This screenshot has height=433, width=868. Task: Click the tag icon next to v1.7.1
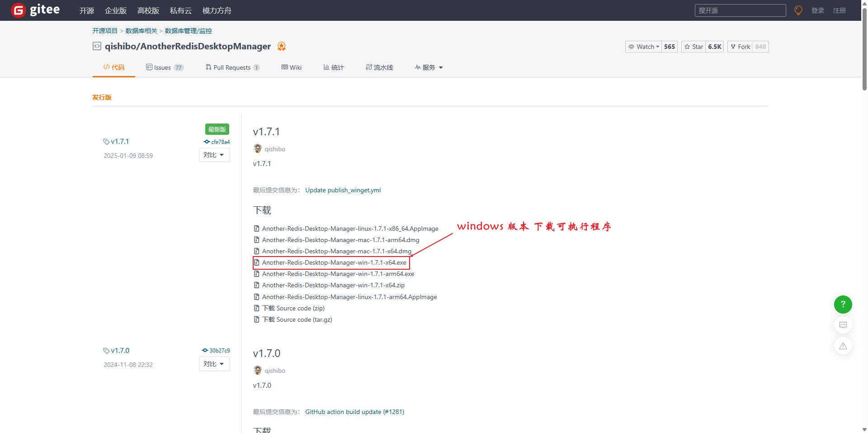click(x=106, y=142)
